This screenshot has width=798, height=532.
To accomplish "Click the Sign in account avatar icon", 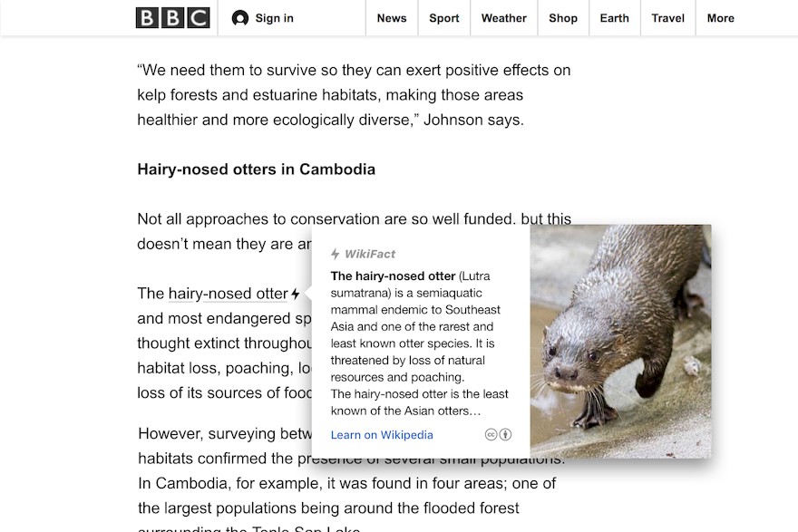I will (239, 18).
